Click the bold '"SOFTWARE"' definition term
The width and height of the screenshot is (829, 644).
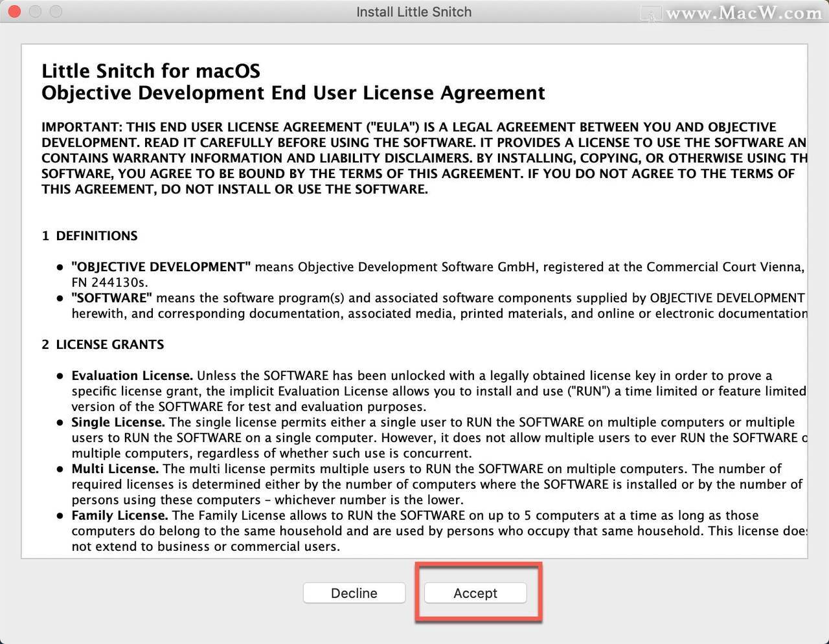112,298
